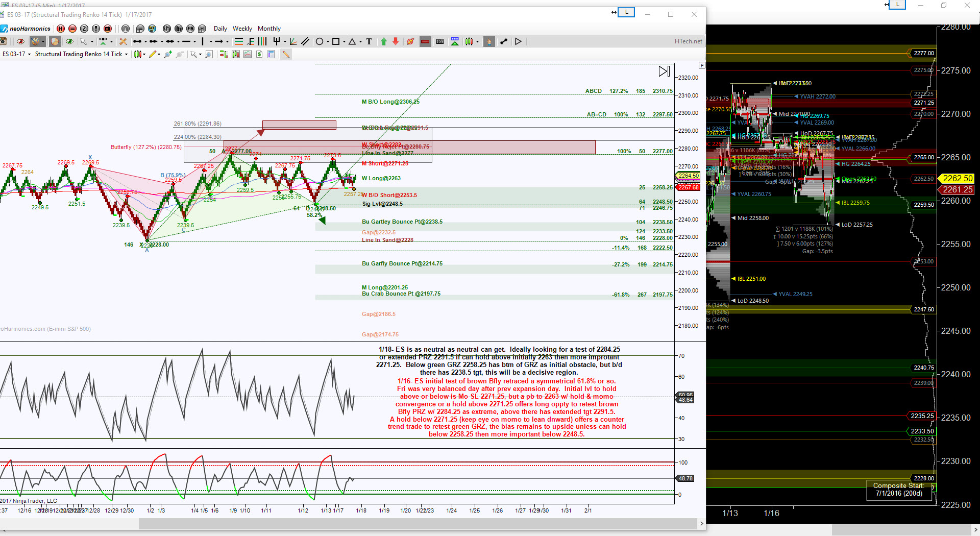This screenshot has height=536, width=980.
Task: Click the green up arrow marker tool
Action: pos(384,42)
